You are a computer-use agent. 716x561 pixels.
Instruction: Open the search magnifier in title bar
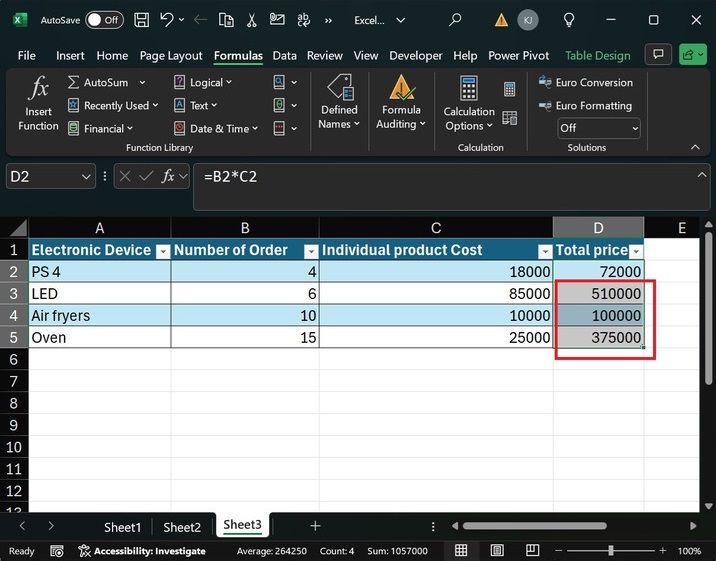456,20
